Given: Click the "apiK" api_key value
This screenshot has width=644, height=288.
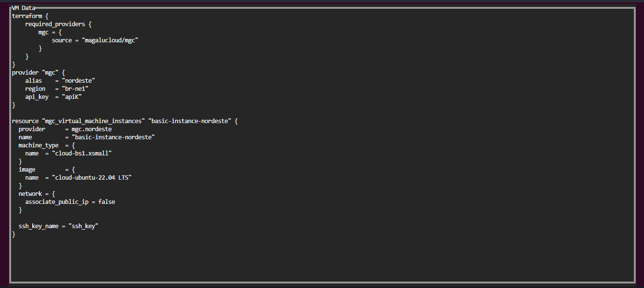Looking at the screenshot, I should pos(75,96).
